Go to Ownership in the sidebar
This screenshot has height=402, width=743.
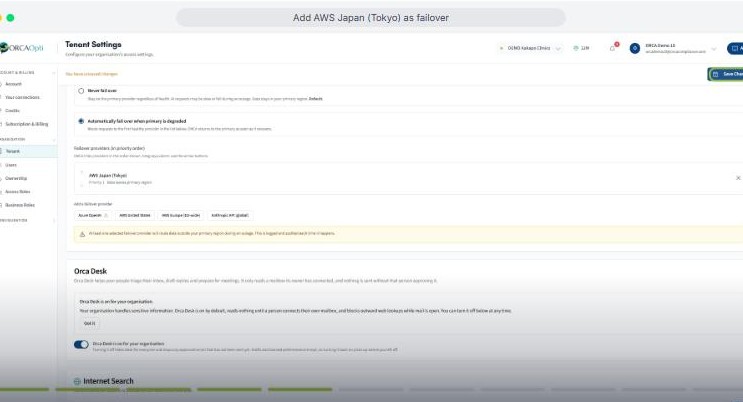16,178
